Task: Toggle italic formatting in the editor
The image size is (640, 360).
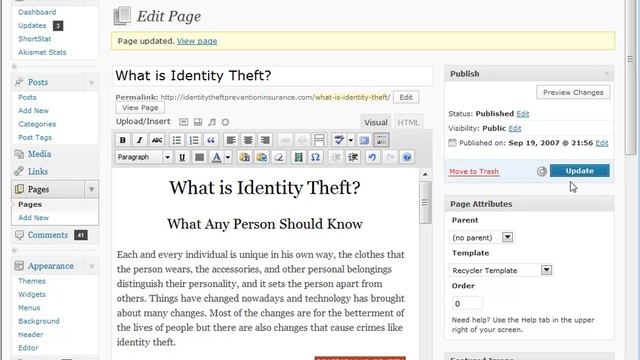Action: click(x=140, y=140)
